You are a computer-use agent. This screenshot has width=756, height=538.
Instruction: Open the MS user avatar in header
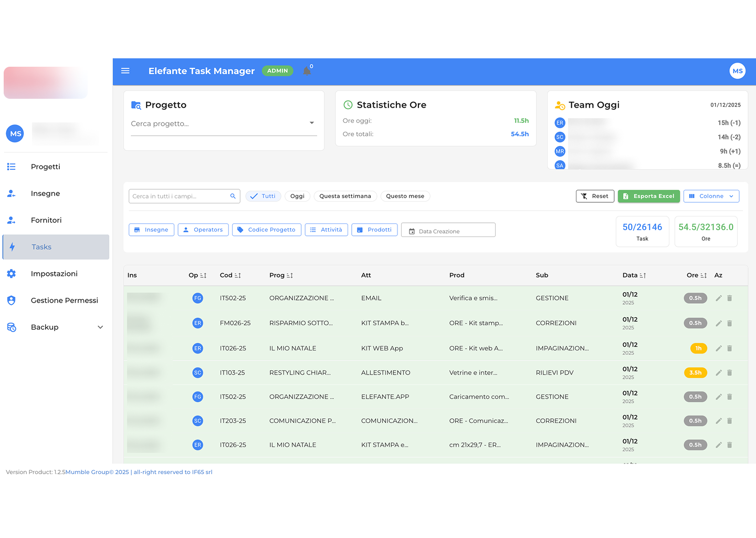737,71
